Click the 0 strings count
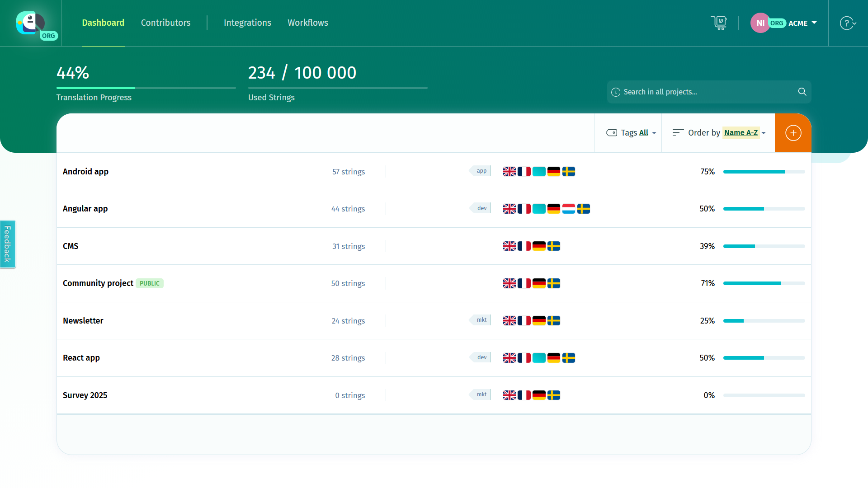The image size is (868, 488). pos(350,395)
